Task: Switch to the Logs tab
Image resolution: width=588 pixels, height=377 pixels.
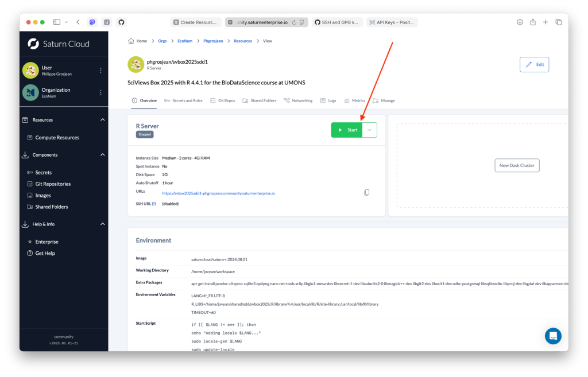Action: tap(328, 100)
